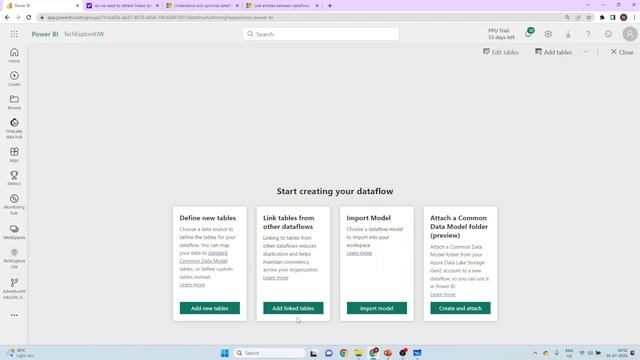This screenshot has height=360, width=640.
Task: Open Windows Start menu
Action: pyautogui.click(x=224, y=353)
